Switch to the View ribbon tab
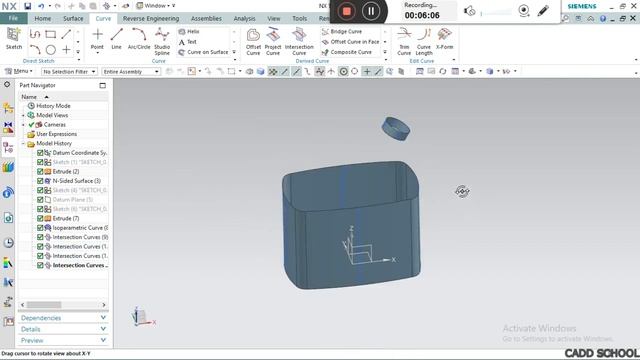Screen dimensions: 640x360 (x=274, y=18)
